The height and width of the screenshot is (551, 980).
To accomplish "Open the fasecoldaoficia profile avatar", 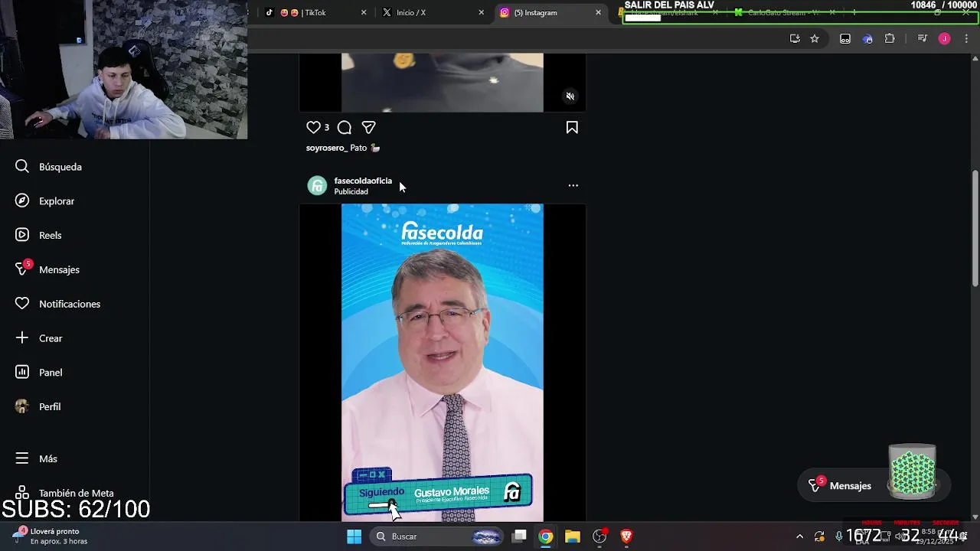I will [x=317, y=185].
